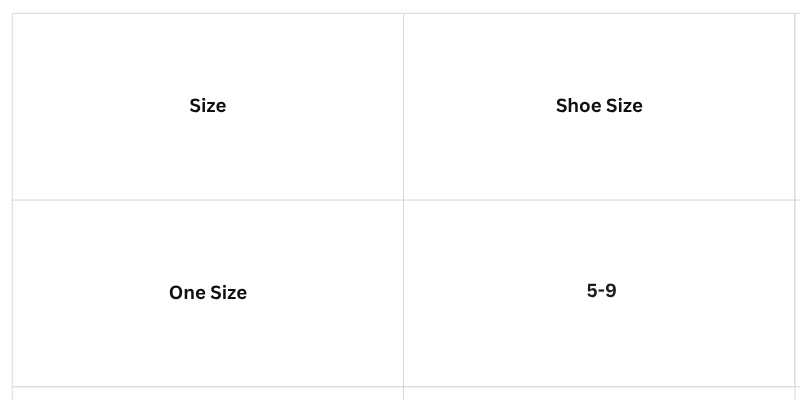Click the word "One" in the first column
This screenshot has height=400, width=800.
[x=187, y=293]
